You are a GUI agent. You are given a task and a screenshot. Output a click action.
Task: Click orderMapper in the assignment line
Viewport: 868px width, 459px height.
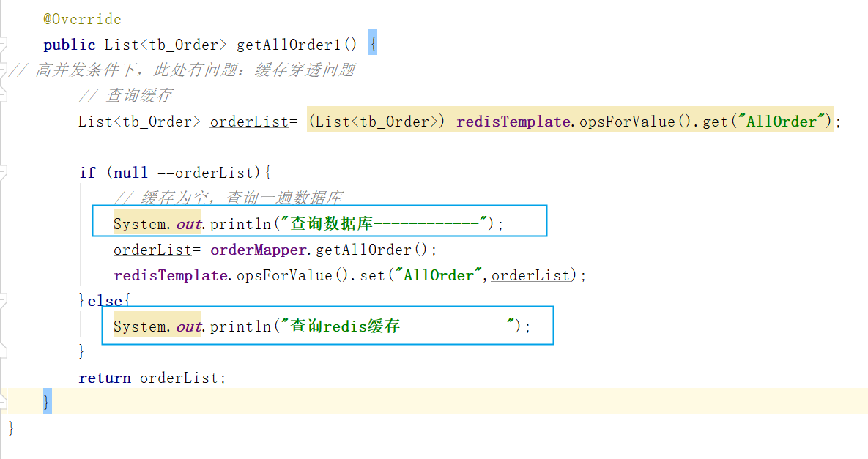pos(259,250)
